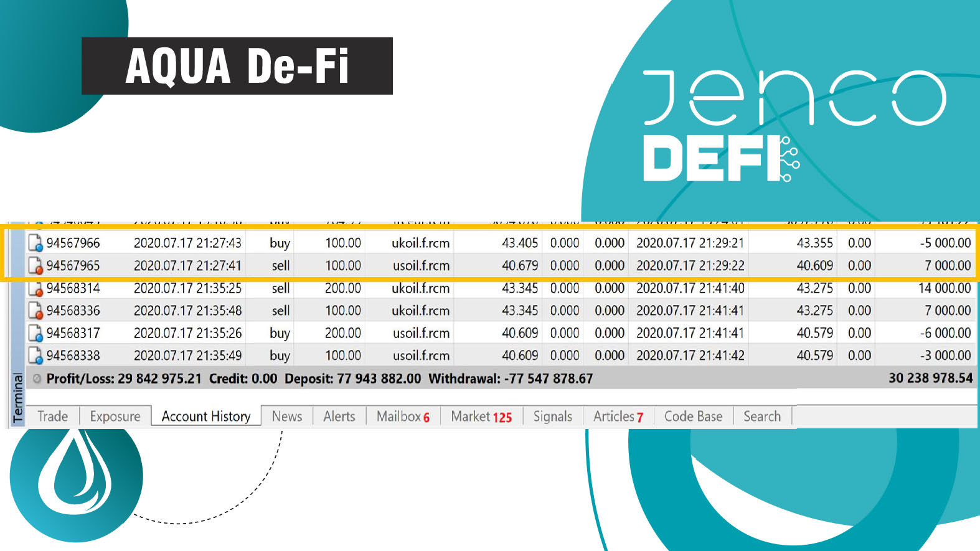Click the vertical Terminal panel label
This screenshot has width=980, height=551.
[18, 397]
